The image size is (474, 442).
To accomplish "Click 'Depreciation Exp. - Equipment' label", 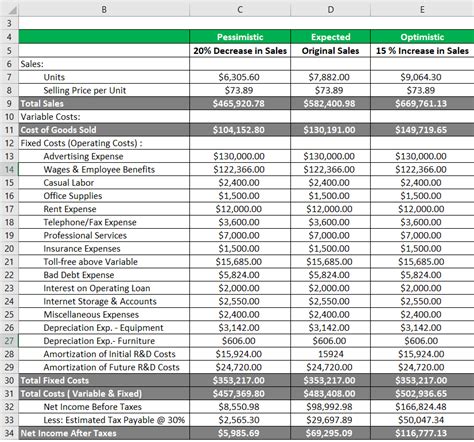I will [x=103, y=328].
